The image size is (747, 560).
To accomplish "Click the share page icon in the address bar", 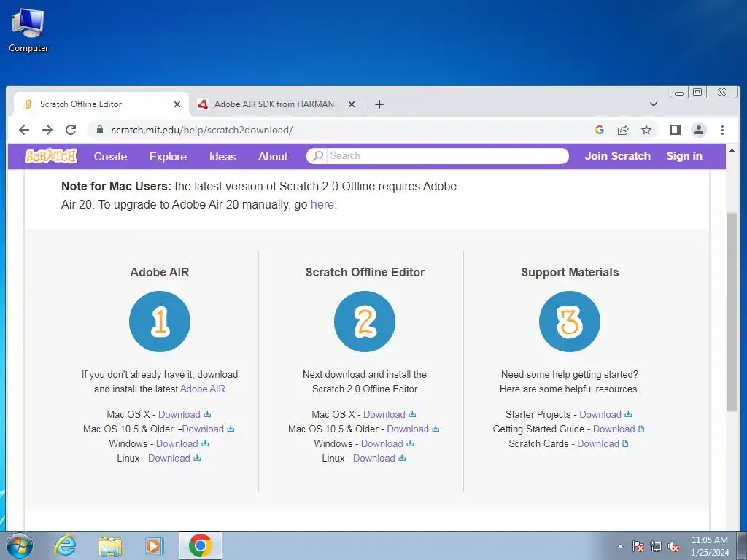I will pos(623,130).
